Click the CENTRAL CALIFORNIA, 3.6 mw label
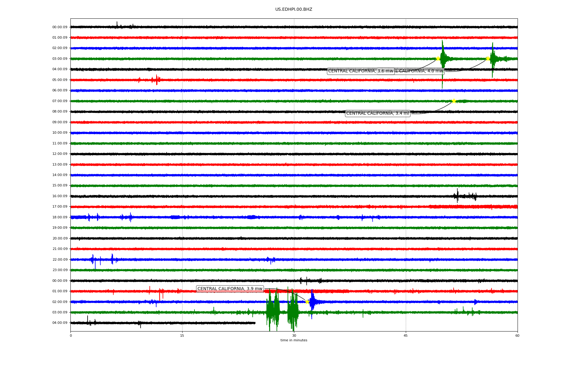Image resolution: width=588 pixels, height=368 pixels. point(352,71)
